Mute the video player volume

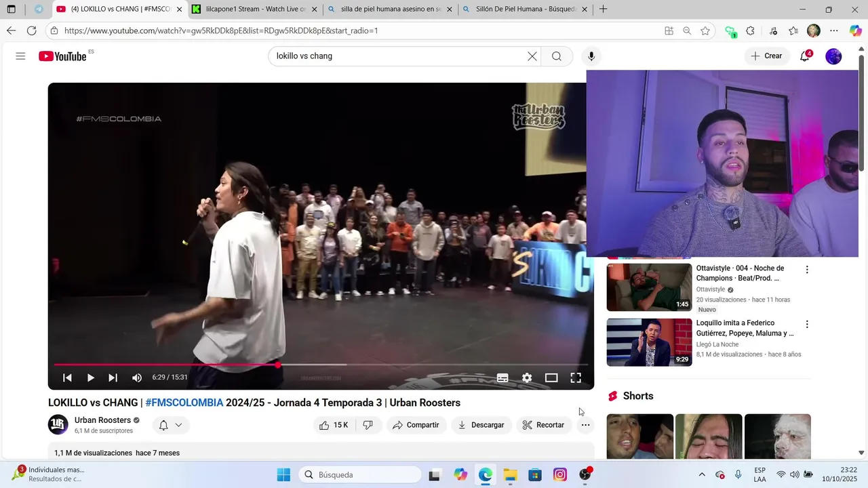(137, 378)
